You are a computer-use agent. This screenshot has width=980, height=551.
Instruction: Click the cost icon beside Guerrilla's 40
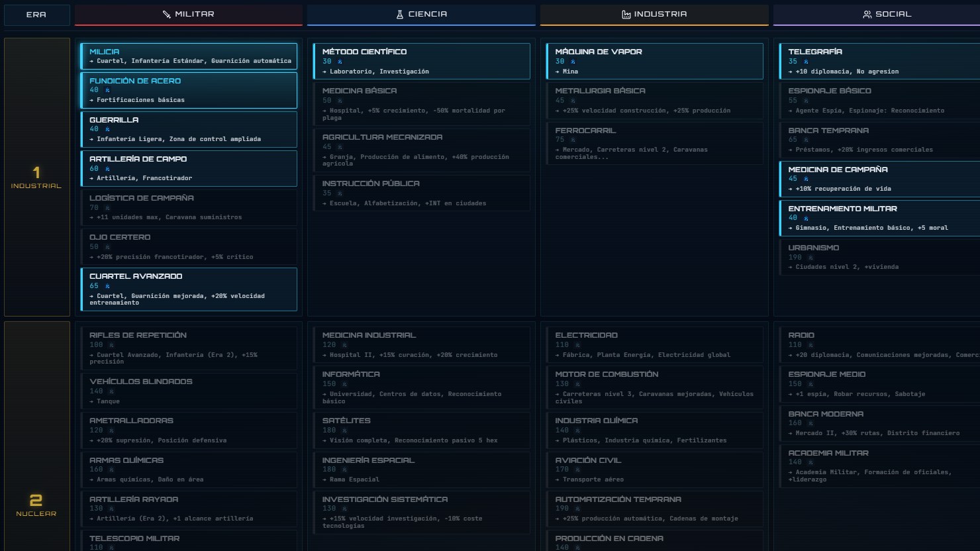click(x=107, y=129)
